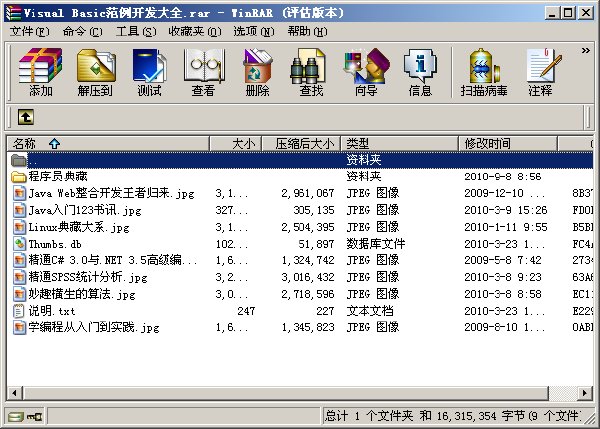Screen dimensions: 600x429
Task: Show archive 信息 (Info)
Action: [x=420, y=72]
